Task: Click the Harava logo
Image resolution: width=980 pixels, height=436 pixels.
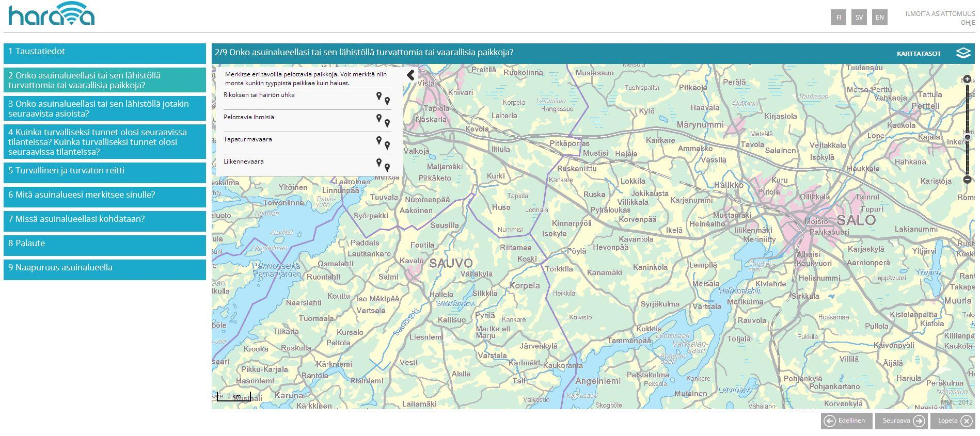Action: [x=52, y=14]
